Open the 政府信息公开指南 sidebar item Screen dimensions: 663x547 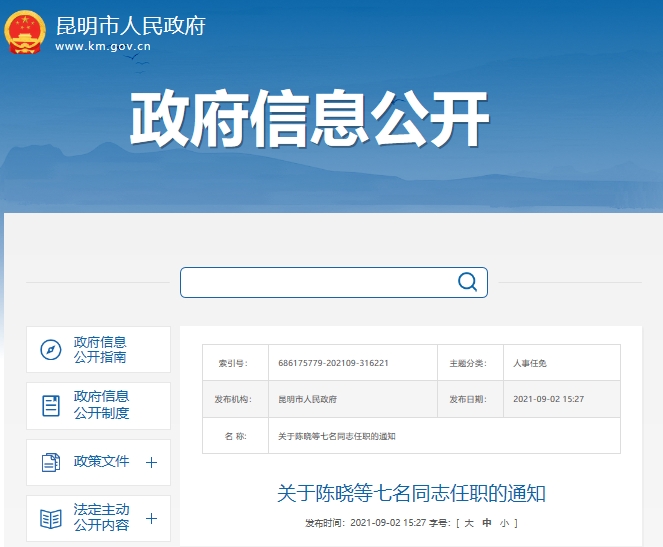coord(100,350)
